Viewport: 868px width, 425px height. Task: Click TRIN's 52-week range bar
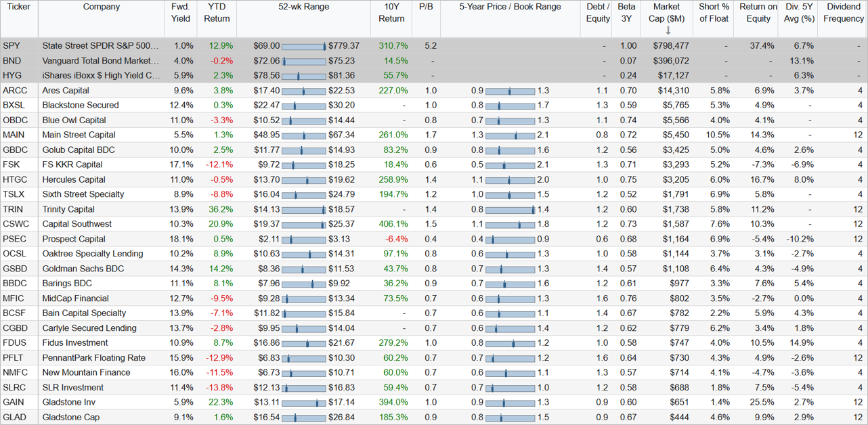click(303, 210)
